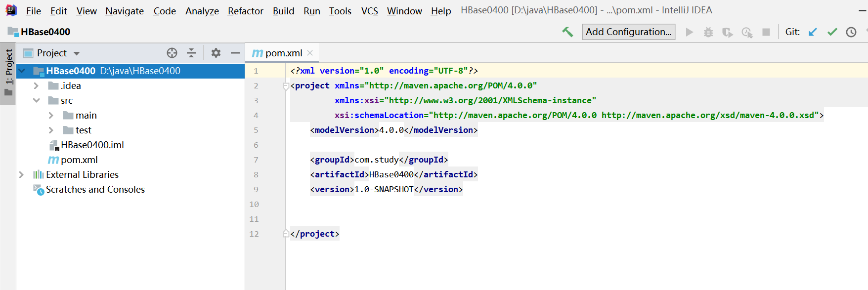The height and width of the screenshot is (290, 868).
Task: Expand External Libraries node
Action: coord(21,175)
